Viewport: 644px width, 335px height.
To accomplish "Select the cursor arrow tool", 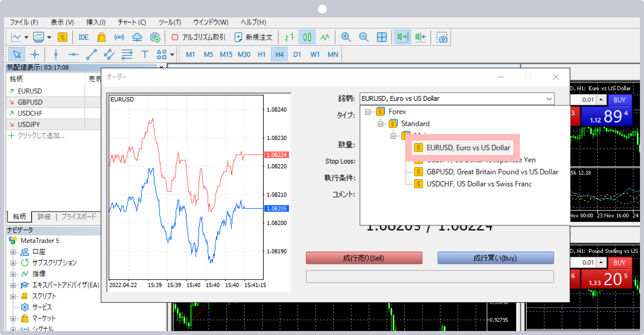I will [x=17, y=54].
